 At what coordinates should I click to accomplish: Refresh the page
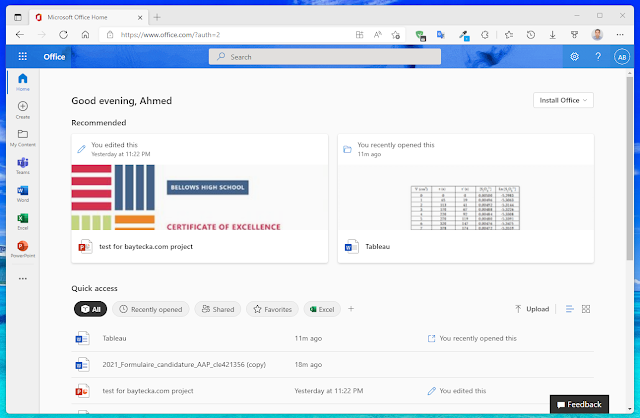(x=63, y=35)
